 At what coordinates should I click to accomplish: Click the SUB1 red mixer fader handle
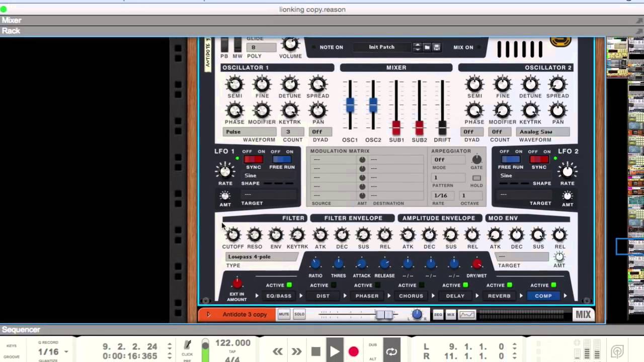[x=396, y=127]
